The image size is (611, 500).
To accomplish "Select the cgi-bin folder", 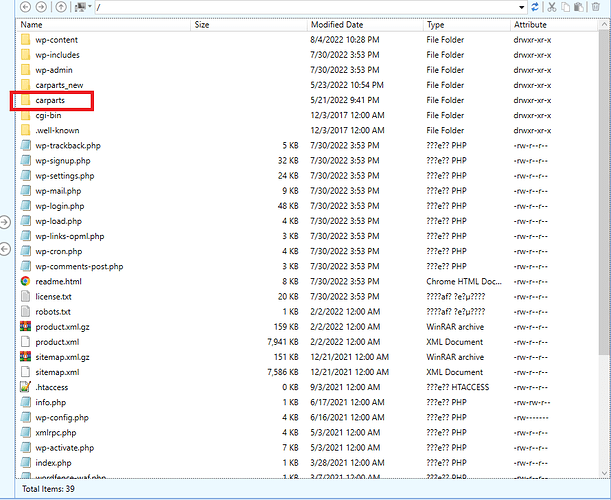I will tap(48, 115).
